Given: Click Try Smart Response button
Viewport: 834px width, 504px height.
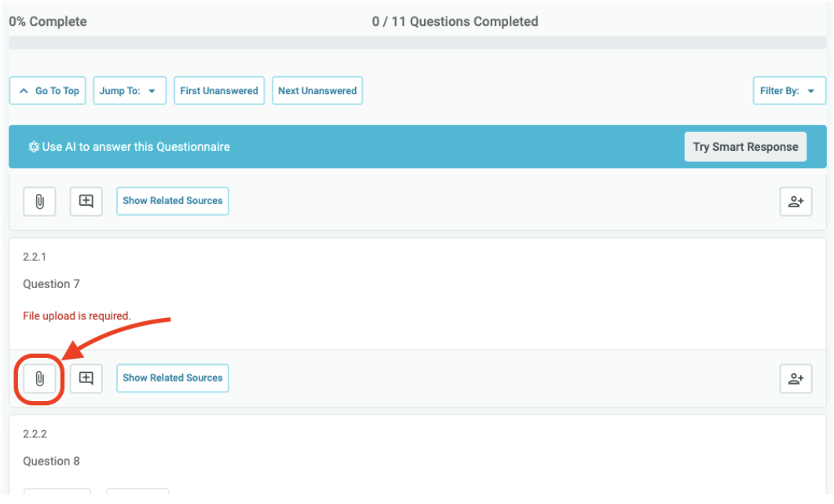Looking at the screenshot, I should click(745, 147).
